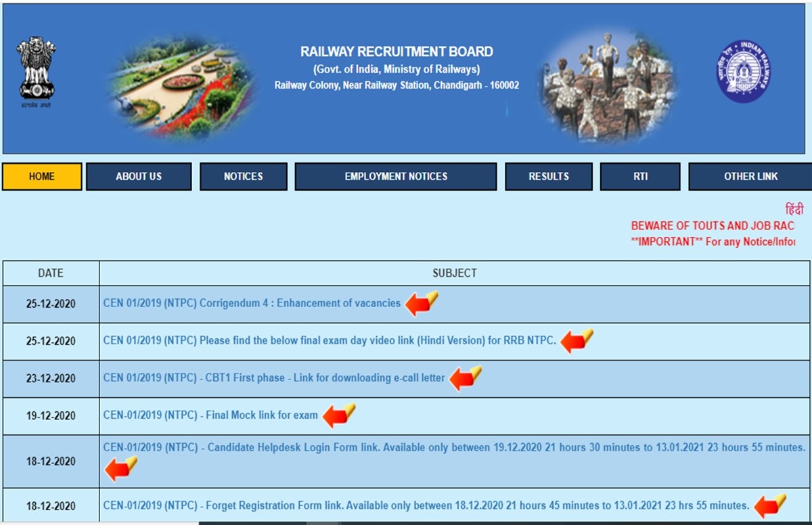Screen dimensions: 812x525
Task: Open Corrigendum 4 Enhancement of vacancies link
Action: (252, 303)
